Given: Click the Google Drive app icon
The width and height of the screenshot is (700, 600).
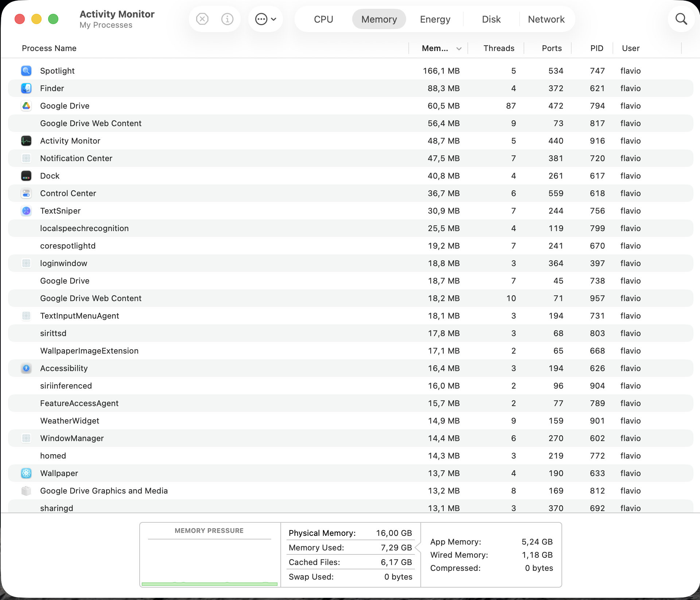Looking at the screenshot, I should 26,106.
